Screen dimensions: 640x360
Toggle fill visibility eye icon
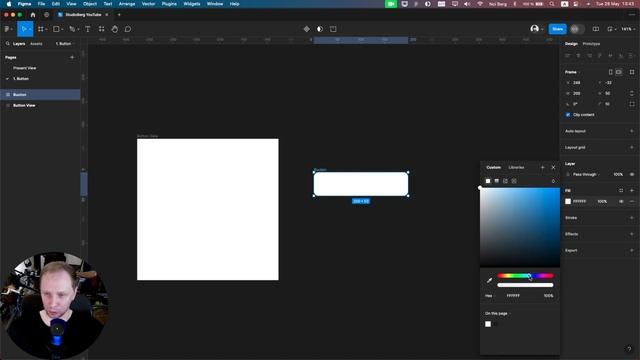click(x=621, y=202)
